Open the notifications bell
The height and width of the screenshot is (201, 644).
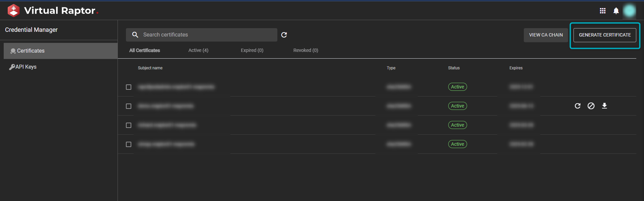click(616, 11)
